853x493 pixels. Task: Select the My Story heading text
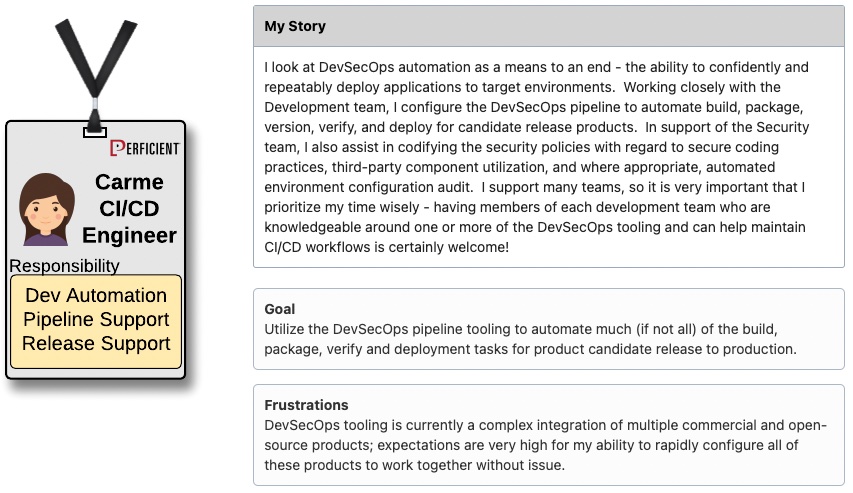[x=295, y=26]
